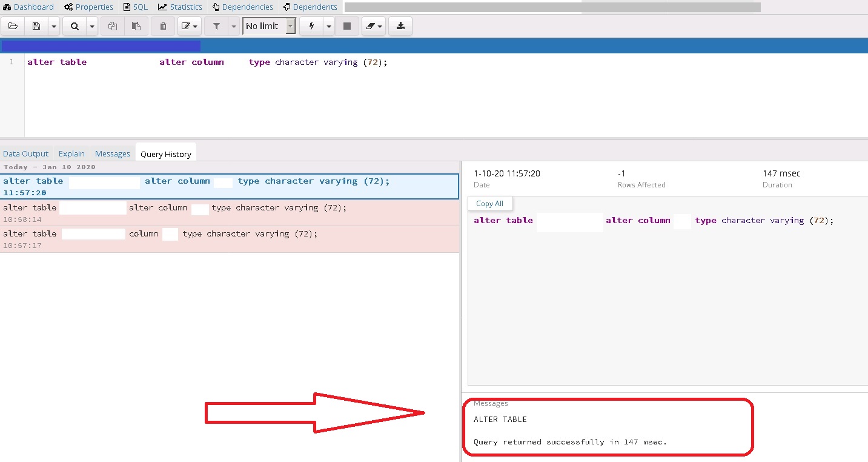Open the Dependents tab
868x462 pixels.
point(310,7)
